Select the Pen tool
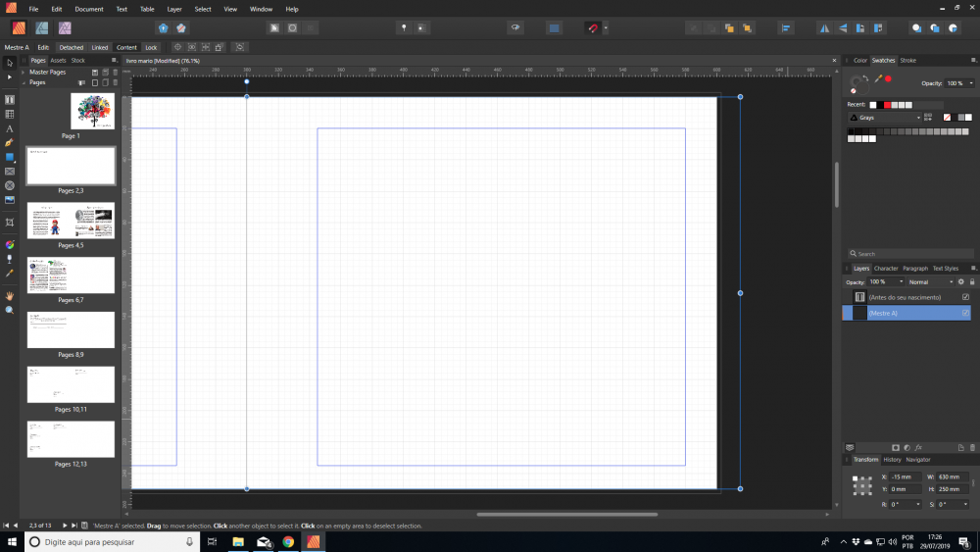980x552 pixels. point(10,143)
